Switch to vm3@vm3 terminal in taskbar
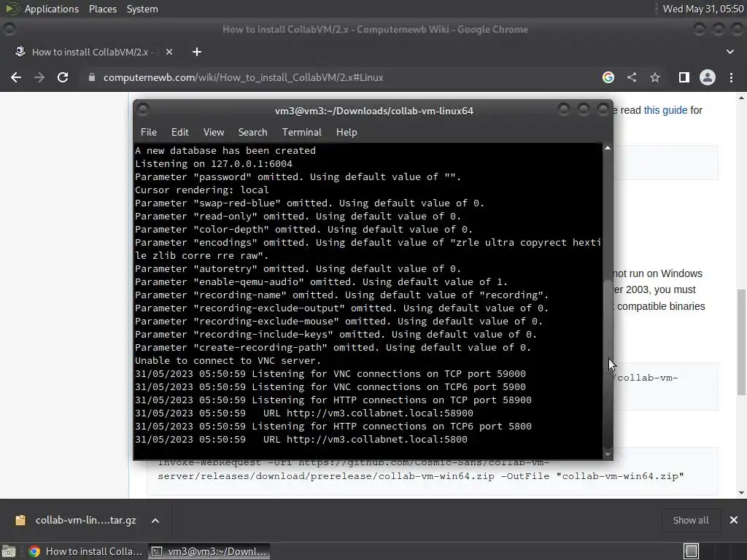The width and height of the screenshot is (747, 560). [x=209, y=551]
